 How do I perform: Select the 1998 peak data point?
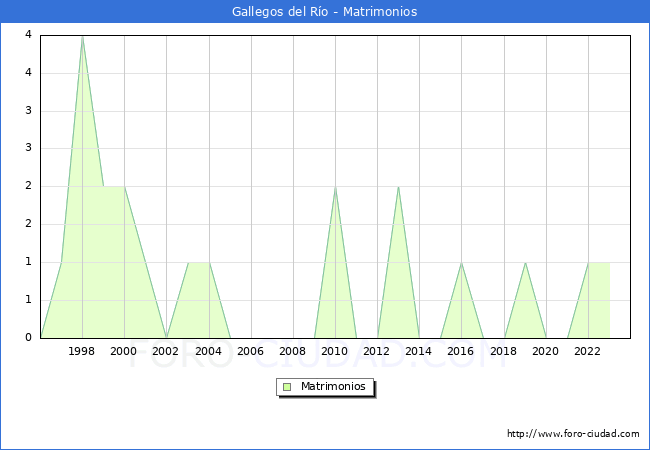point(82,36)
